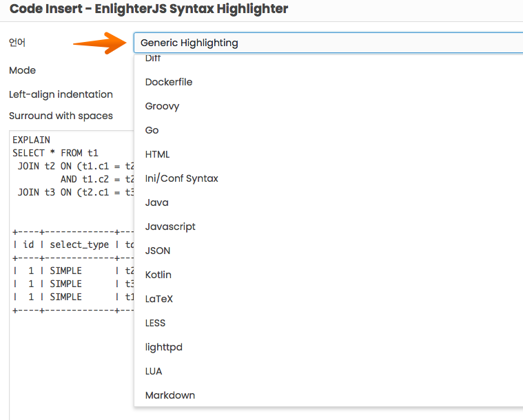Choose Ini/Conf Syntax option

pyautogui.click(x=329, y=178)
